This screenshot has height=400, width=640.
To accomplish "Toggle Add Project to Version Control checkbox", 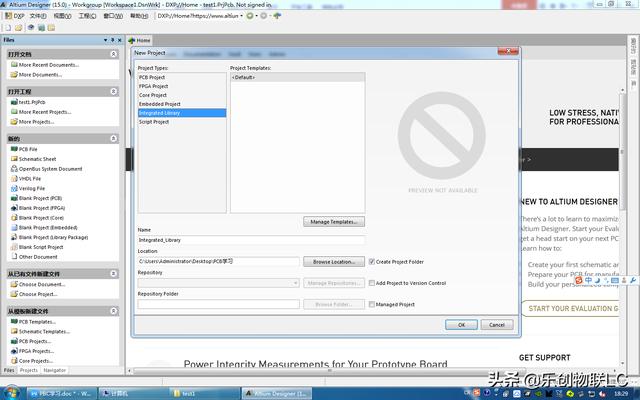I will click(372, 283).
